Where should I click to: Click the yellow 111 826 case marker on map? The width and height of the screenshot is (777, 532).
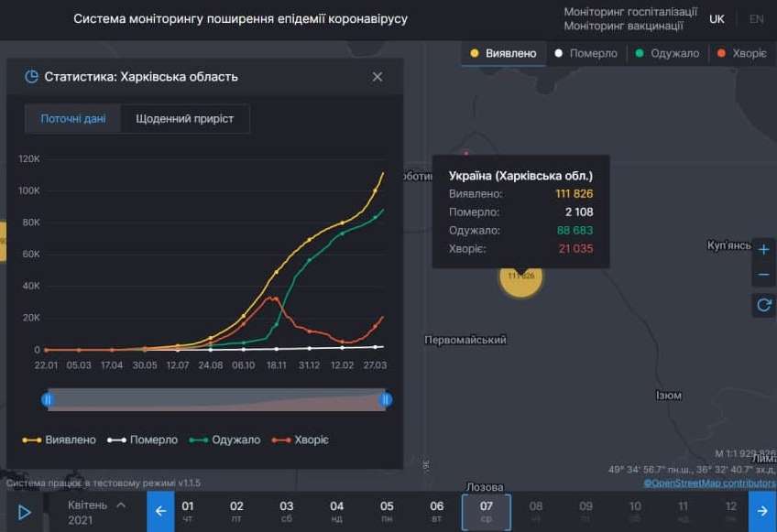click(x=521, y=279)
